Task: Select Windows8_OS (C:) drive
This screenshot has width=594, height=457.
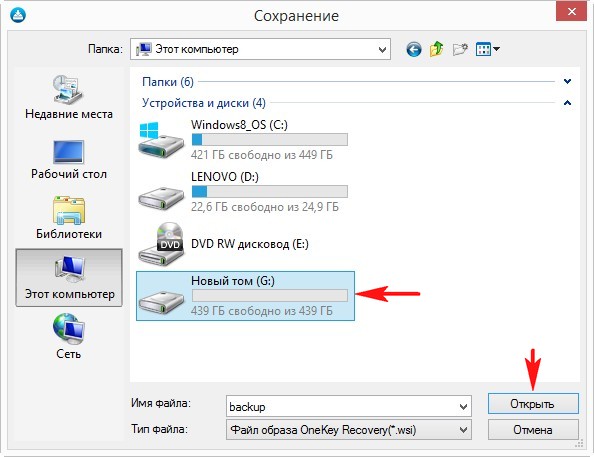Action: coord(243,139)
